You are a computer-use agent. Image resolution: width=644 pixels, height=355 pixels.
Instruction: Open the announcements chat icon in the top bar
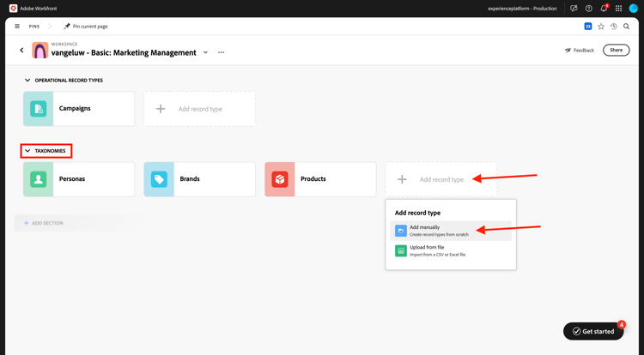574,9
